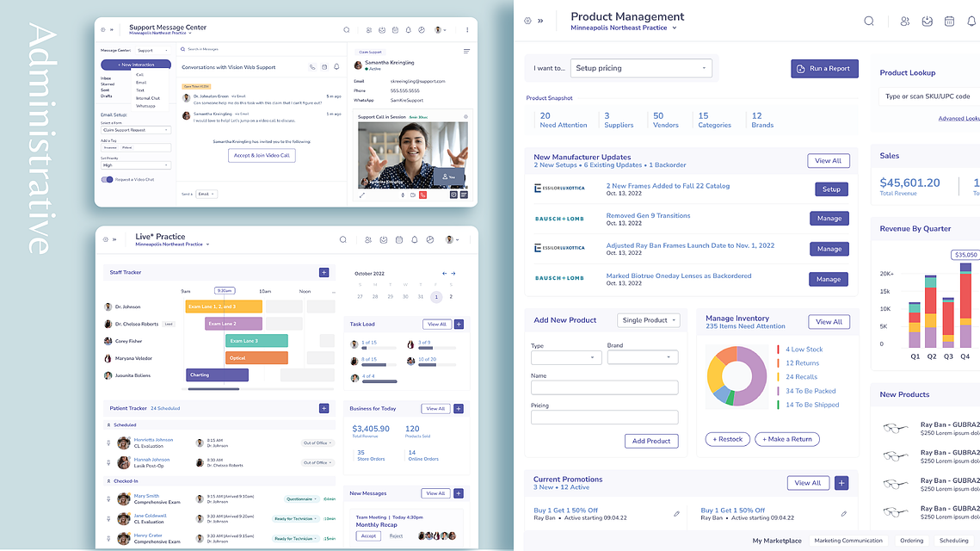The image size is (980, 551).
Task: Choose Whatsapp from New Interaction menu
Action: tap(145, 106)
